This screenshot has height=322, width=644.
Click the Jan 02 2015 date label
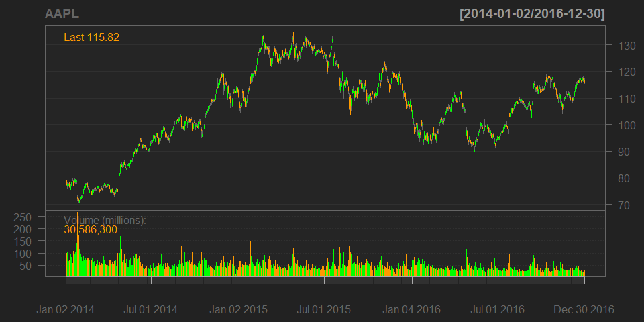click(x=239, y=309)
